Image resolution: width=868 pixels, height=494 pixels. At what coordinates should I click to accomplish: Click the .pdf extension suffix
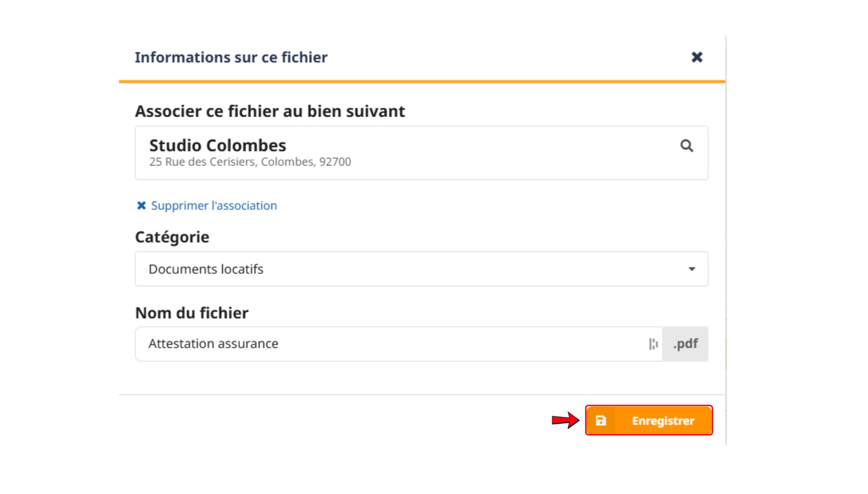(685, 344)
